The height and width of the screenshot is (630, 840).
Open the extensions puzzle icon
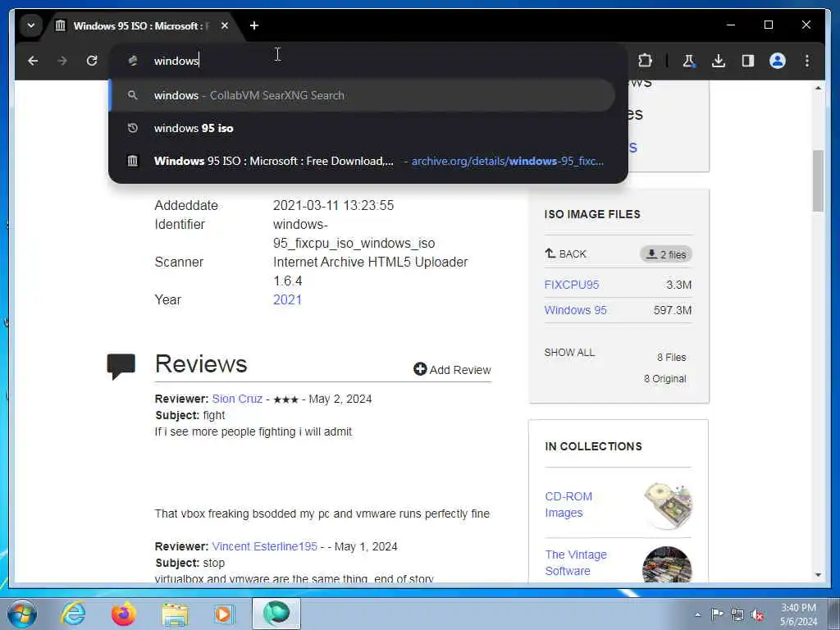pos(645,61)
